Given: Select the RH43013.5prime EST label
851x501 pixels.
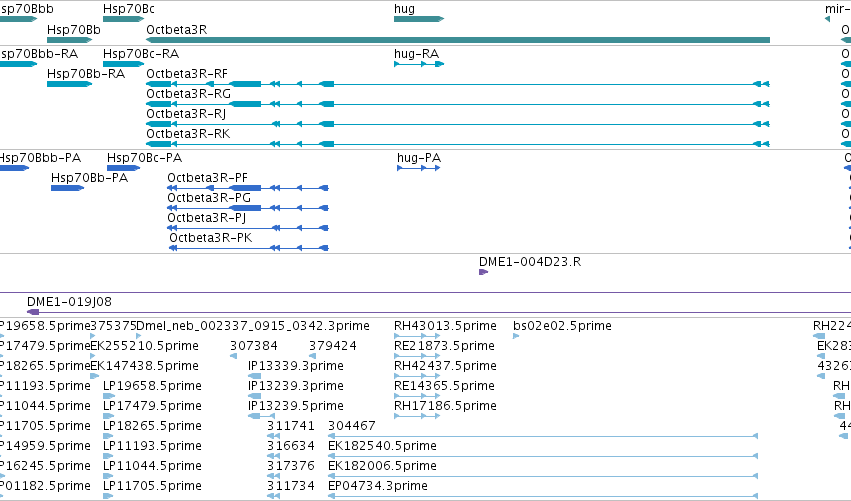Looking at the screenshot, I should [445, 326].
